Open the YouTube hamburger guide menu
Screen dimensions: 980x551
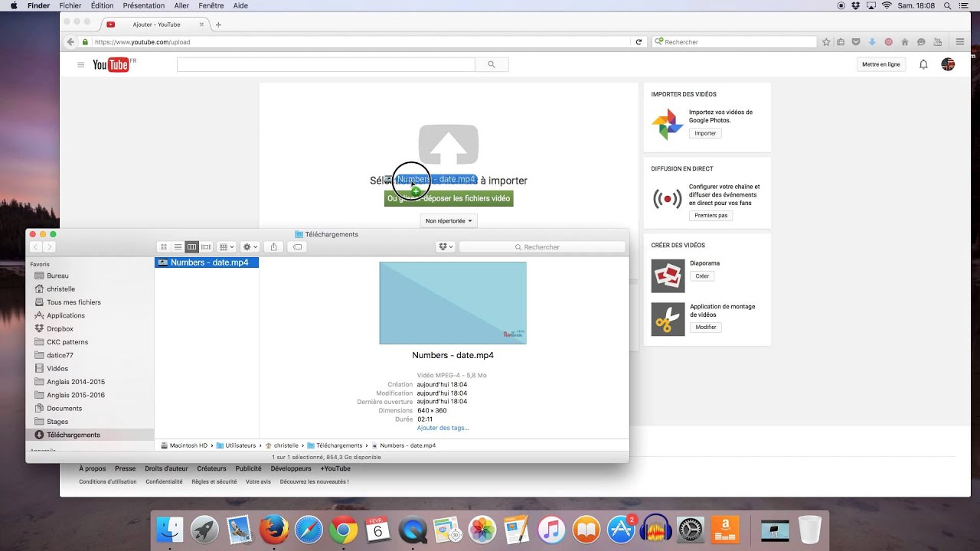pos(80,65)
